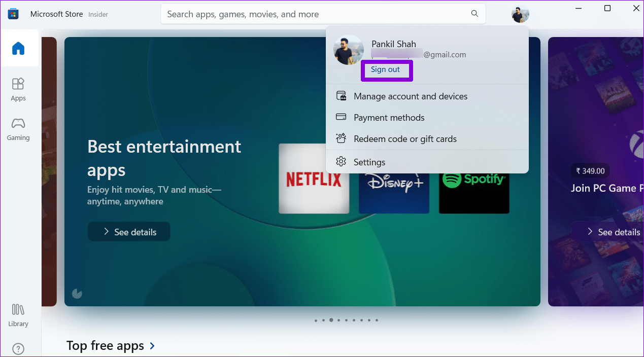Open the Home section in sidebar
The height and width of the screenshot is (357, 644).
[x=19, y=48]
